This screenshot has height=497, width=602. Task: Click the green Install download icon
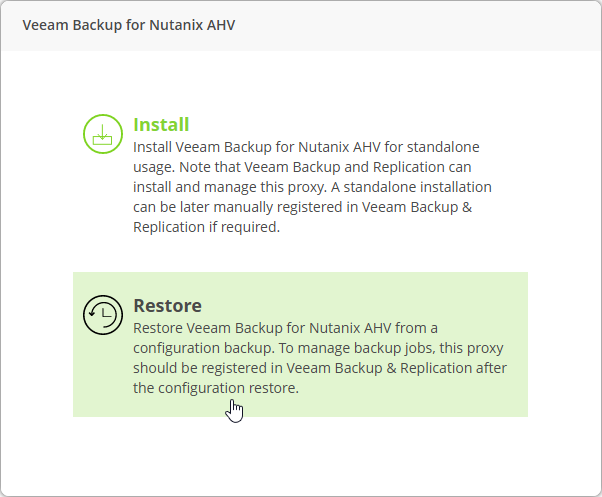click(103, 134)
